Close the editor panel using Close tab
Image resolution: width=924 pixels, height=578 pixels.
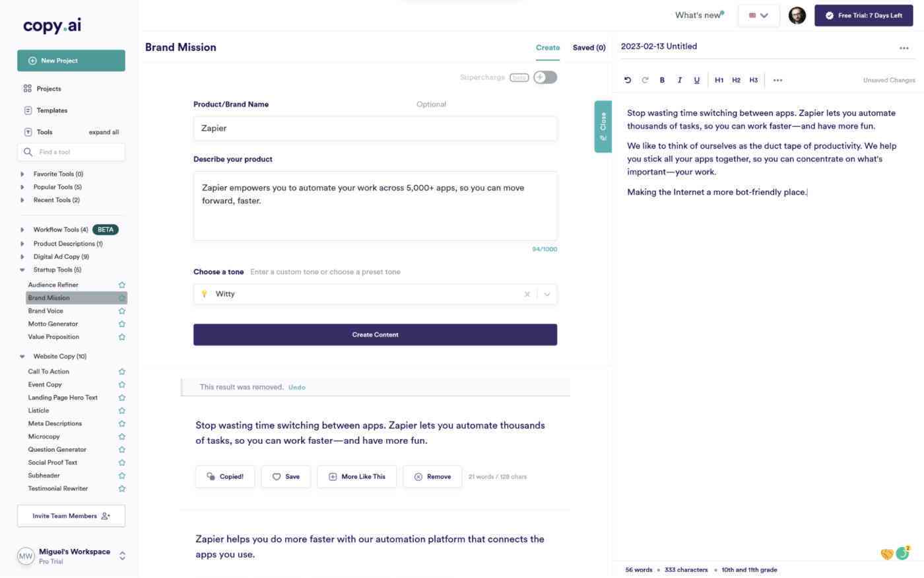tap(603, 126)
